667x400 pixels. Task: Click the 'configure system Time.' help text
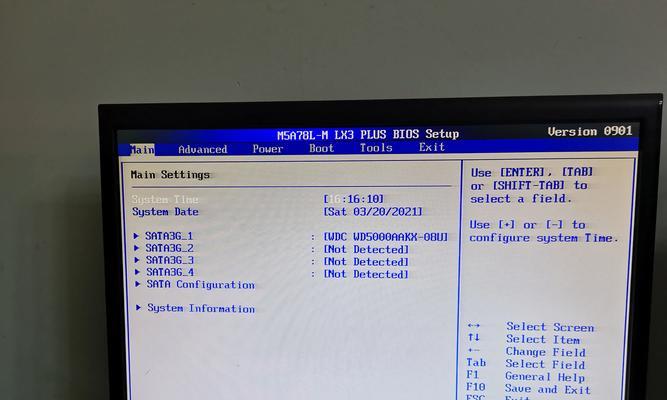(x=544, y=238)
